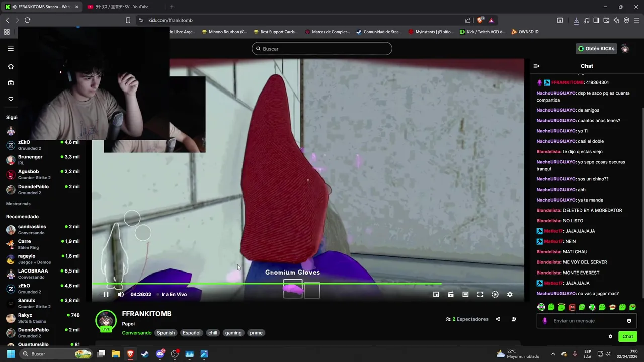
Task: Open following heart icon in sidebar
Action: (x=11, y=99)
